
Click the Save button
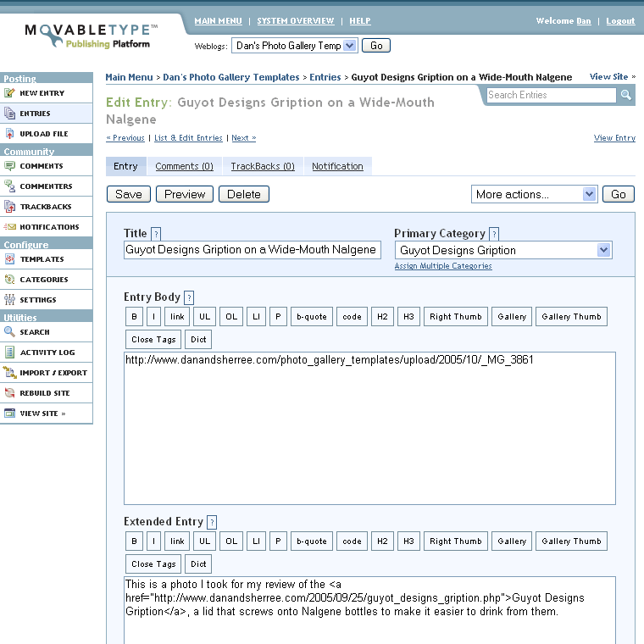pyautogui.click(x=129, y=194)
